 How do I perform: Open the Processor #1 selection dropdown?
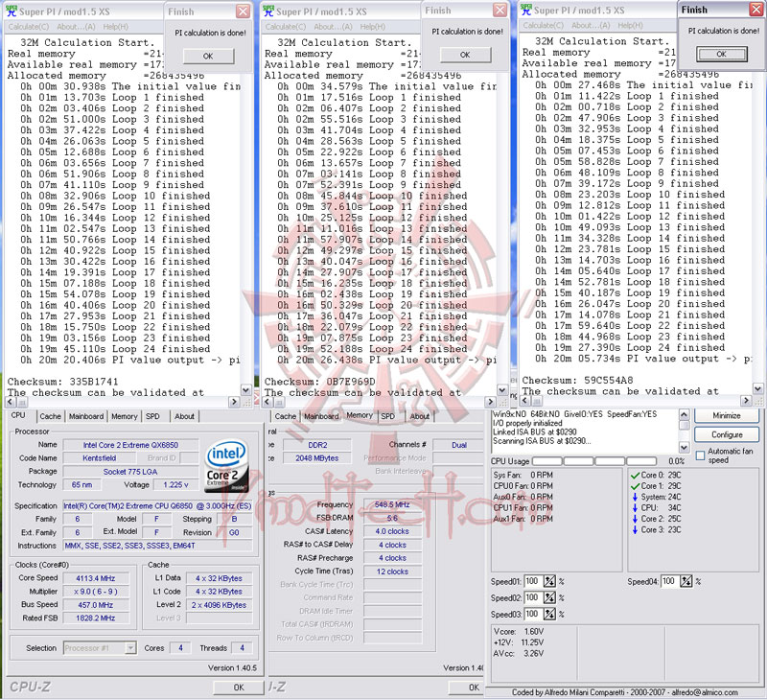pos(130,647)
